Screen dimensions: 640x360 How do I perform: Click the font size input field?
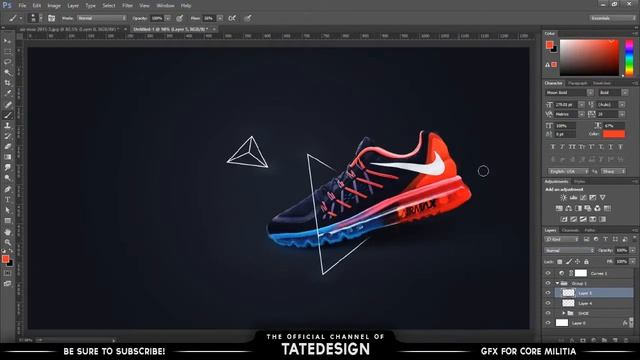point(566,104)
